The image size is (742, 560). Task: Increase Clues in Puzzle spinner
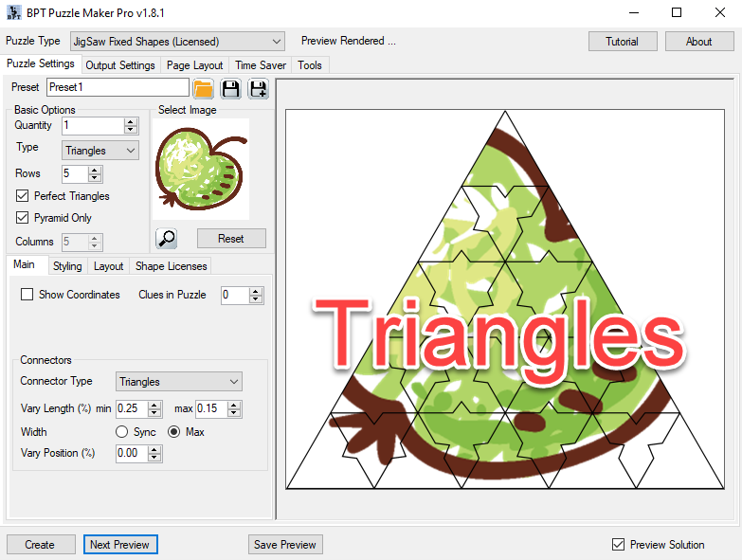pos(256,291)
